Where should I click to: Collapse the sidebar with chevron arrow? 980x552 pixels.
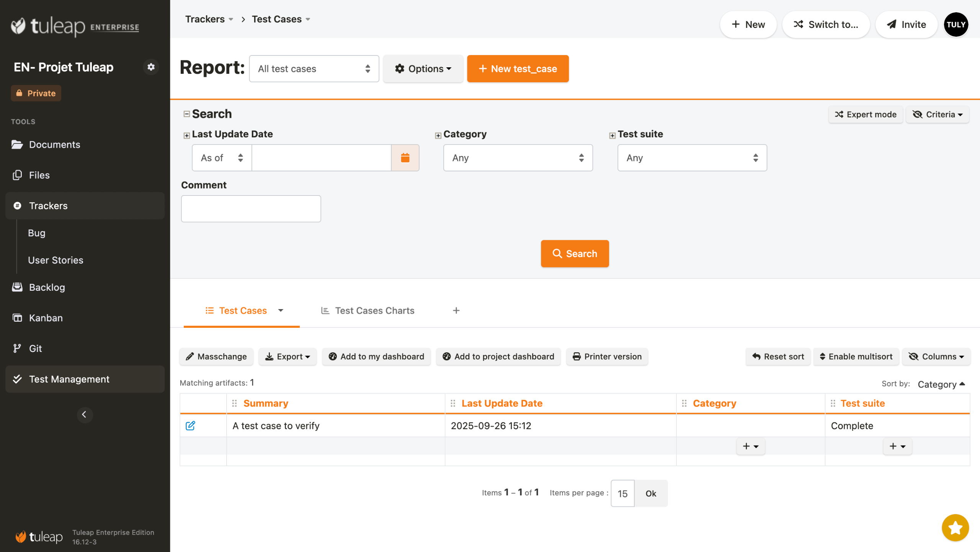[85, 415]
